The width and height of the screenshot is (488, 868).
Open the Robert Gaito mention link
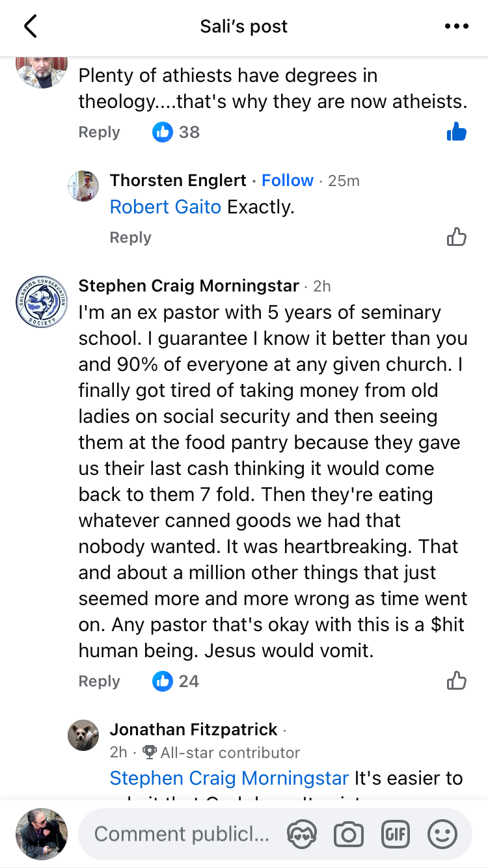[x=165, y=207]
